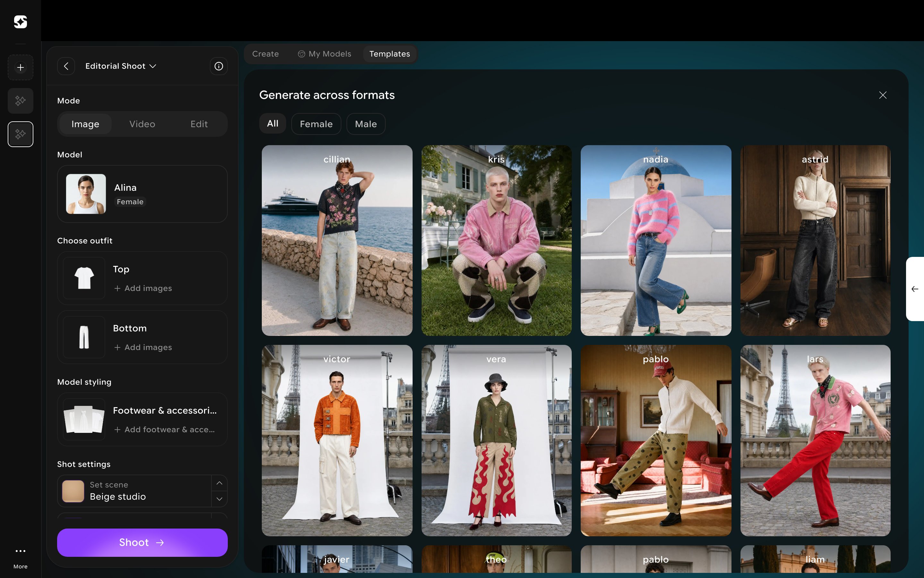The width and height of the screenshot is (924, 578).
Task: Click Alina's portrait thumbnail
Action: [86, 194]
